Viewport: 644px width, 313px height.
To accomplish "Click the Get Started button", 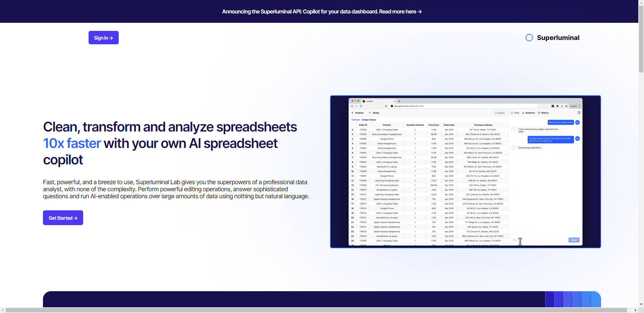I will click(63, 218).
